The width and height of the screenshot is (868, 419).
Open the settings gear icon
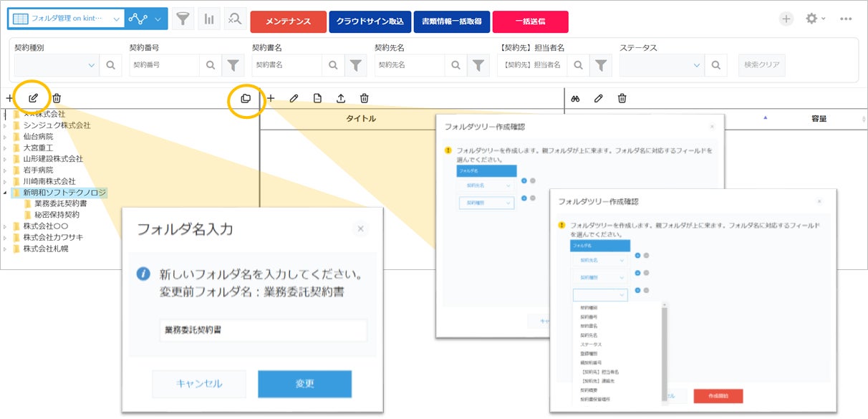click(x=811, y=19)
